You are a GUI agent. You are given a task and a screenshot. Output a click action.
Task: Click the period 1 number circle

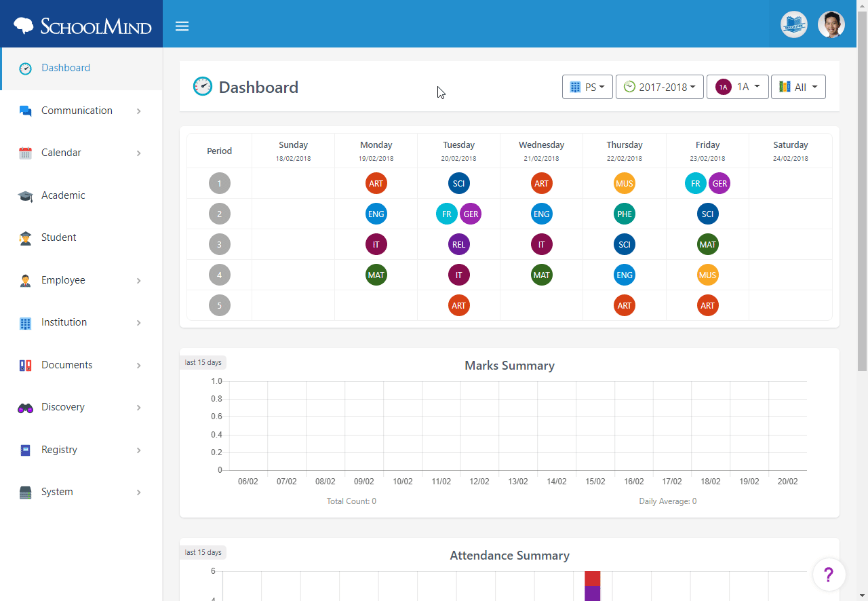[219, 183]
